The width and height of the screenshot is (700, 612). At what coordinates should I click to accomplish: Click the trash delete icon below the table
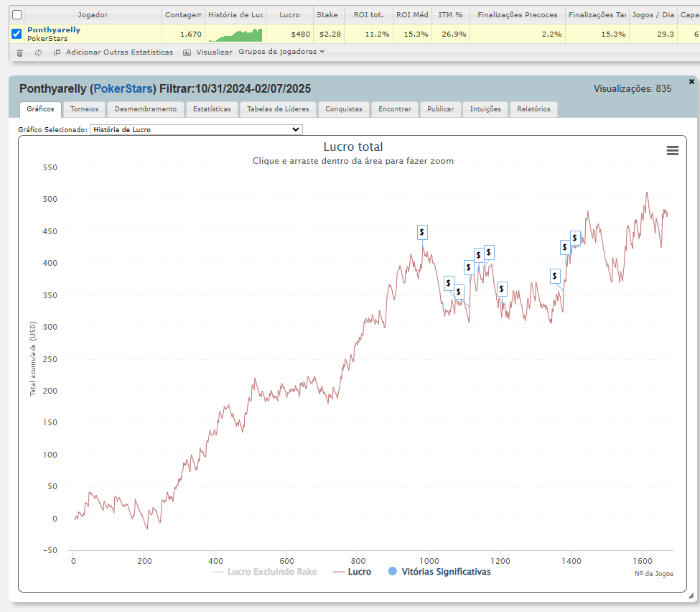[19, 52]
